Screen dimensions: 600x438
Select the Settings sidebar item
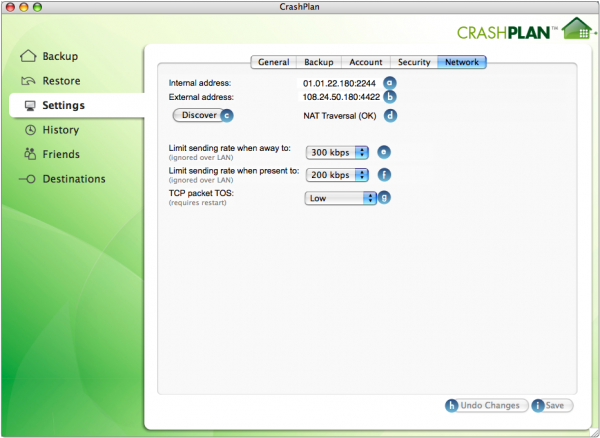coord(77,105)
